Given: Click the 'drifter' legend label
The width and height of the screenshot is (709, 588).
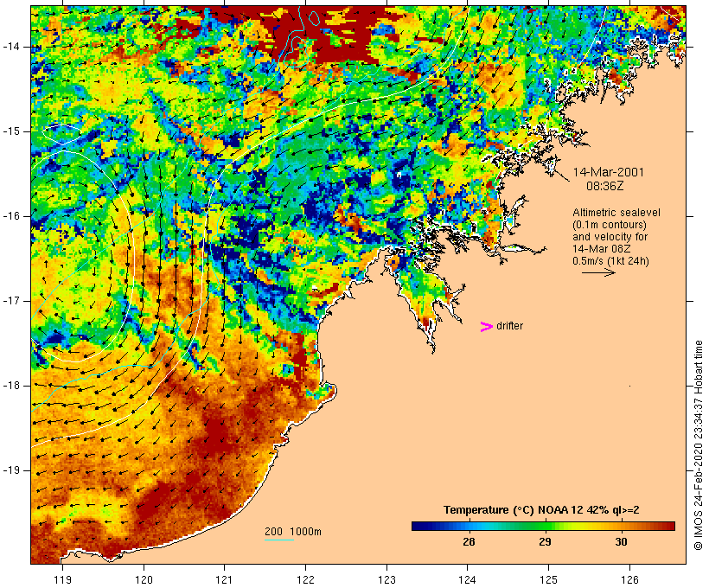Looking at the screenshot, I should click(509, 326).
